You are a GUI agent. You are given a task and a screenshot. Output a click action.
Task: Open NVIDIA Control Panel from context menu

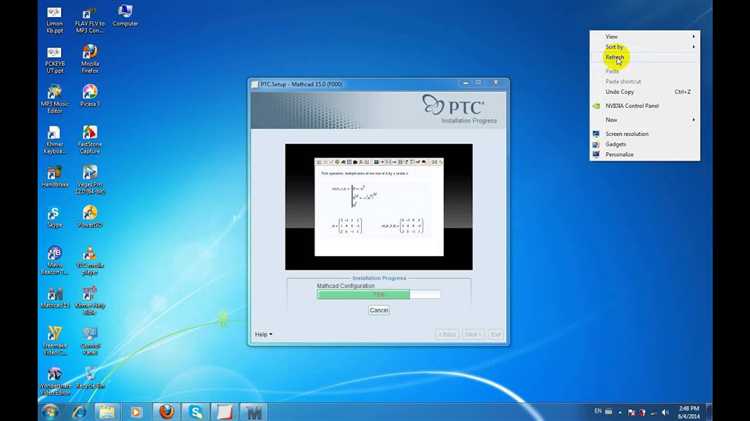[x=645, y=106]
